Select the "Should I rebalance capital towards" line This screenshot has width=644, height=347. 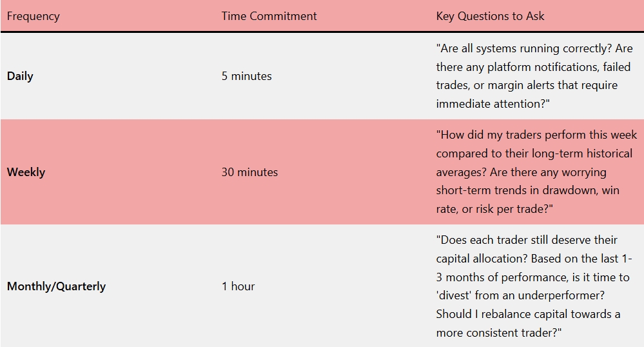[528, 314]
